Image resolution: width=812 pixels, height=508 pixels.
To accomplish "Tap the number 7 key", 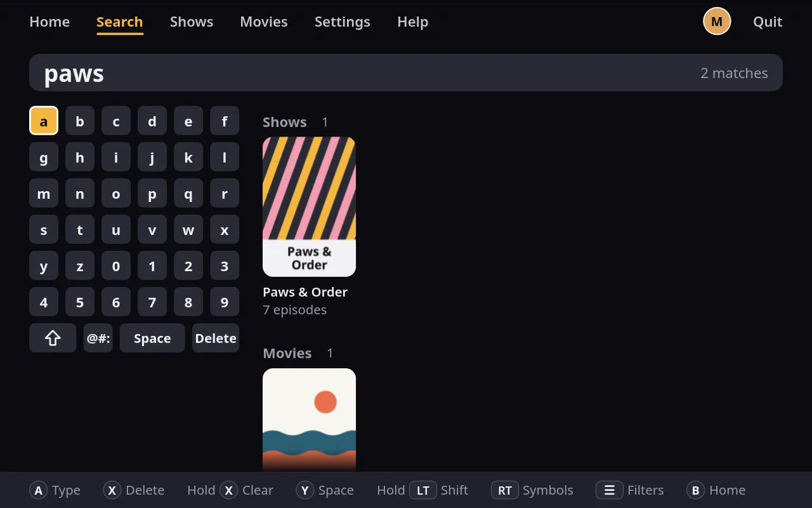I will pyautogui.click(x=152, y=302).
